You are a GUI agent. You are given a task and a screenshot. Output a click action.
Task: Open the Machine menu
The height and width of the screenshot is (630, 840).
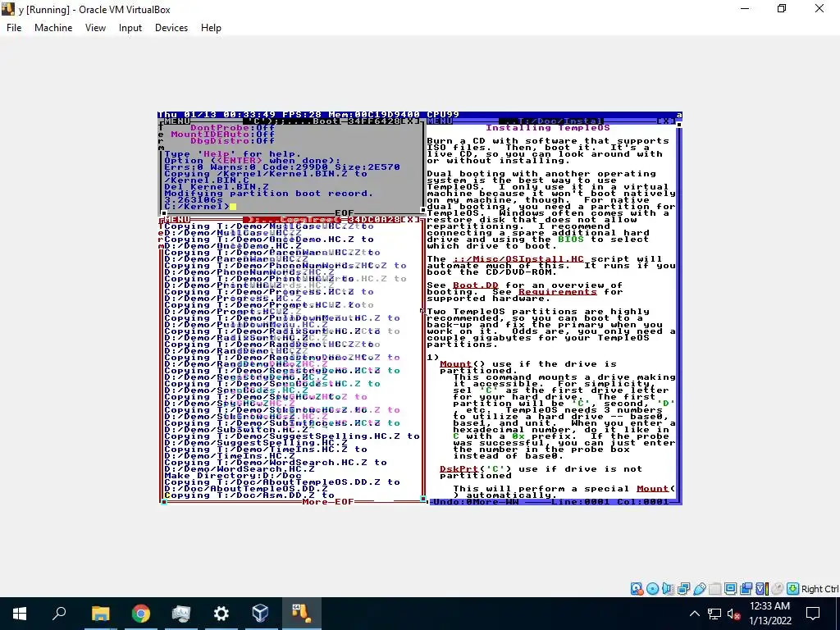click(x=53, y=28)
